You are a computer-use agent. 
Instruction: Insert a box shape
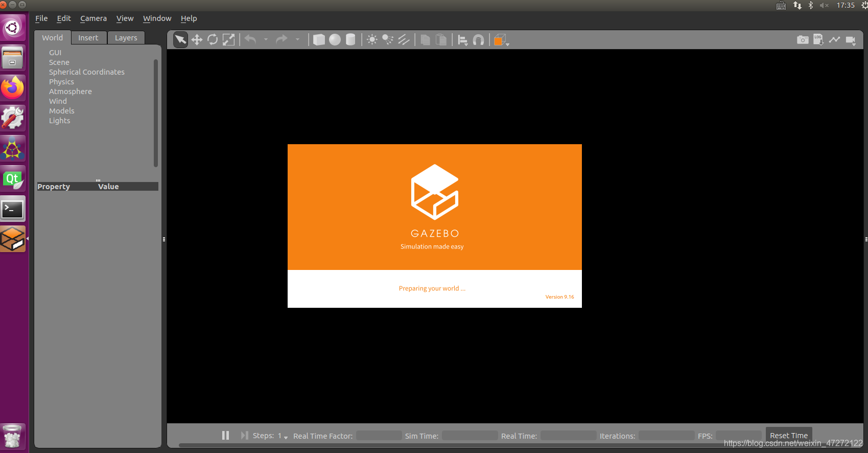coord(319,40)
